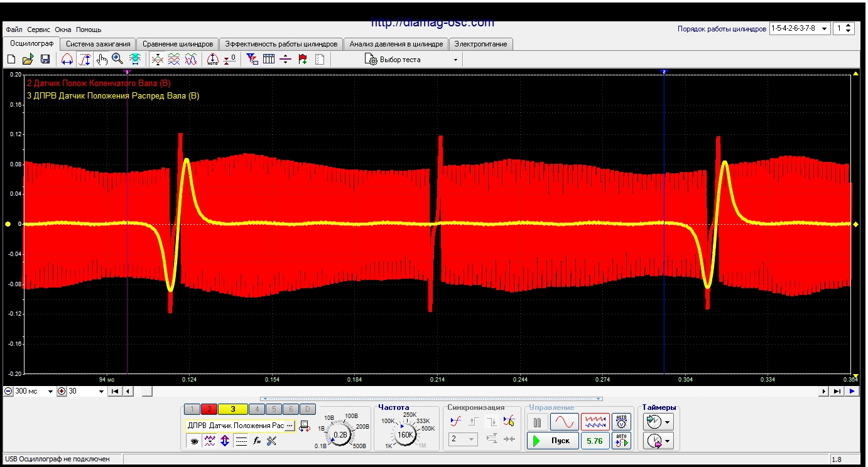The height and width of the screenshot is (467, 868).
Task: Click the stacked waveforms layout icon
Action: click(175, 60)
